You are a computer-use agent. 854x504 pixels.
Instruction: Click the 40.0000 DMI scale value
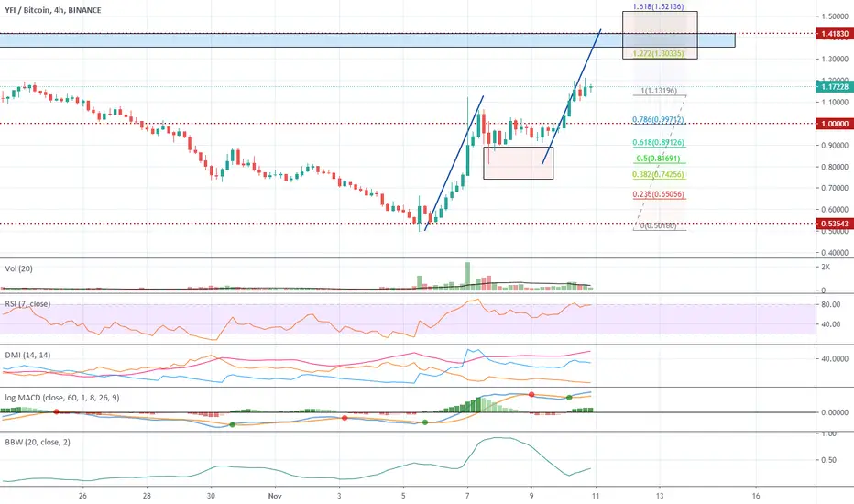pyautogui.click(x=835, y=359)
